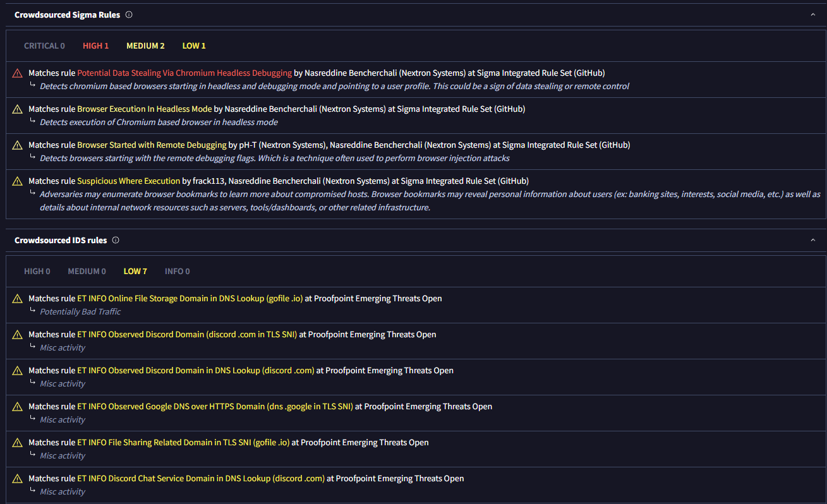Screen dimensions: 827x504
Task: Select the CRITICAL 0 Sigma filter tab
Action: point(44,46)
